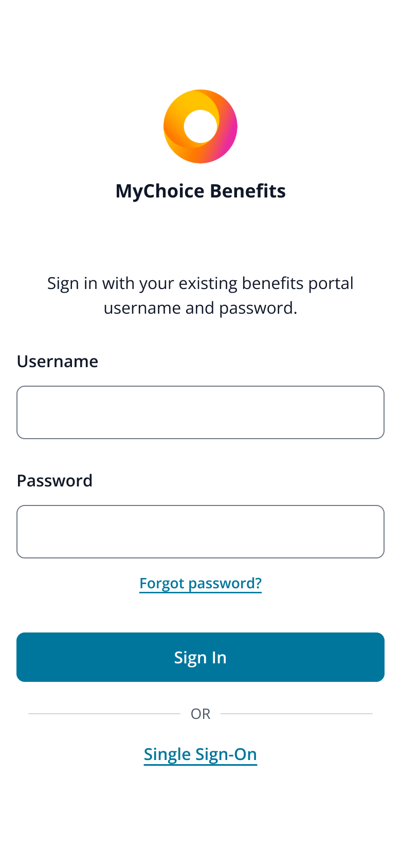
Task: Focus the Username input field
Action: click(x=200, y=412)
